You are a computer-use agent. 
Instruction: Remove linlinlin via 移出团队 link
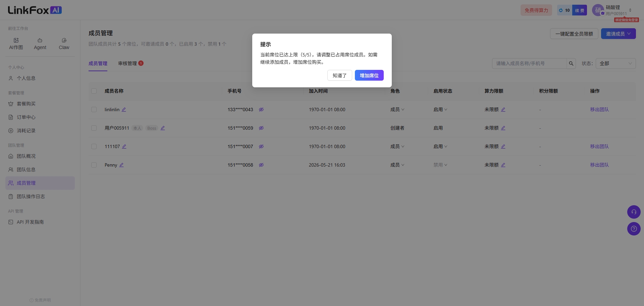tap(599, 110)
